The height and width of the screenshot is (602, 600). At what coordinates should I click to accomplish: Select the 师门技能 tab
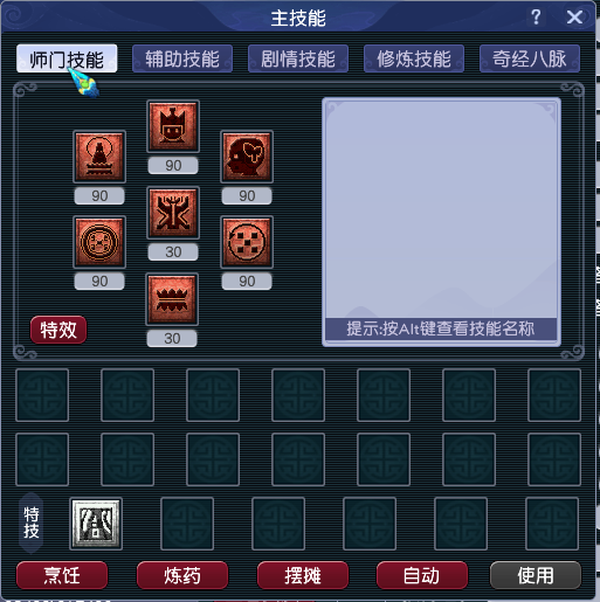(67, 59)
